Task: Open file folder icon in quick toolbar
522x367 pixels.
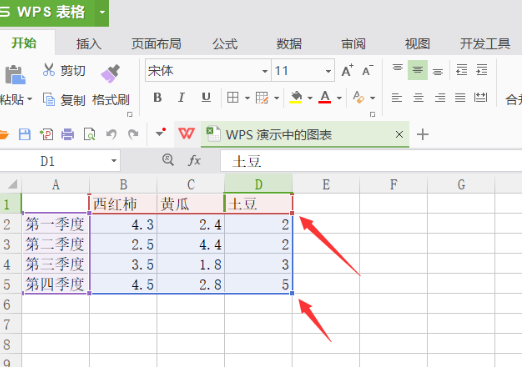Action: click(4, 135)
